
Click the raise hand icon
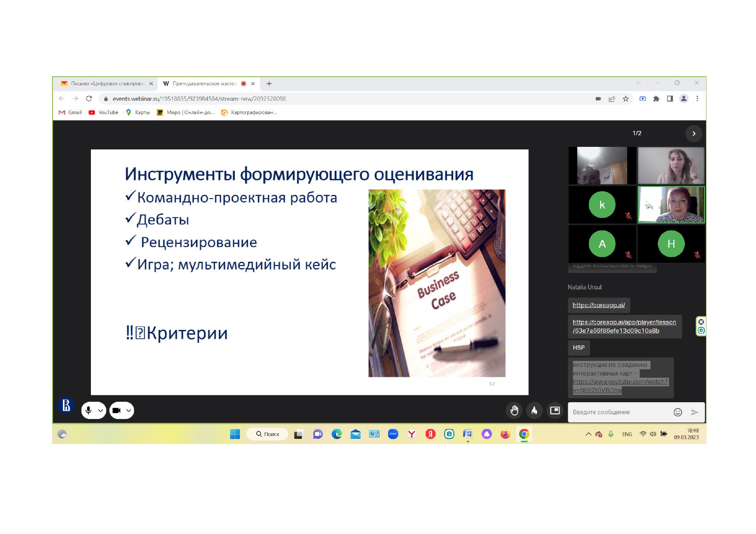[514, 410]
